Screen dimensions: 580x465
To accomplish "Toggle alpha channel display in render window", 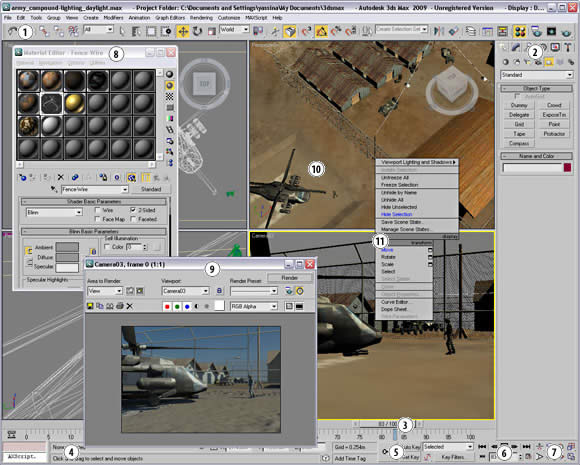I will (x=197, y=306).
